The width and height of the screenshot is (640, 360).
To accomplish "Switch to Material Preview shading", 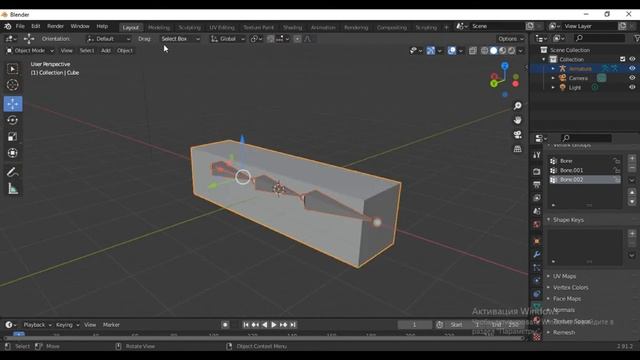I will tap(502, 51).
